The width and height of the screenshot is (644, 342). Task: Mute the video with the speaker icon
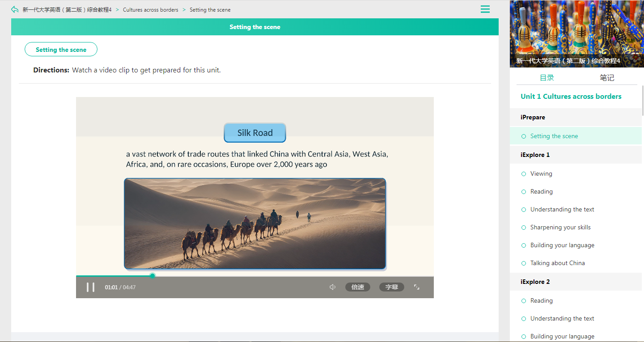click(x=332, y=287)
